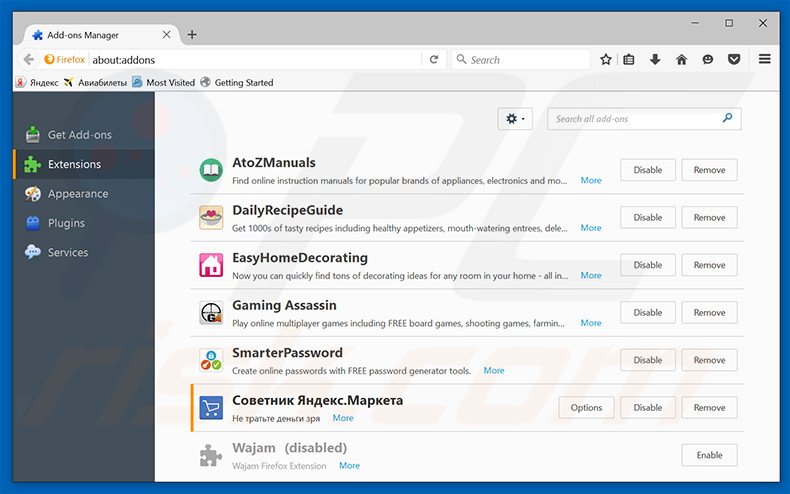
Task: Open More link for EasyHomeDecorating
Action: pyautogui.click(x=591, y=275)
